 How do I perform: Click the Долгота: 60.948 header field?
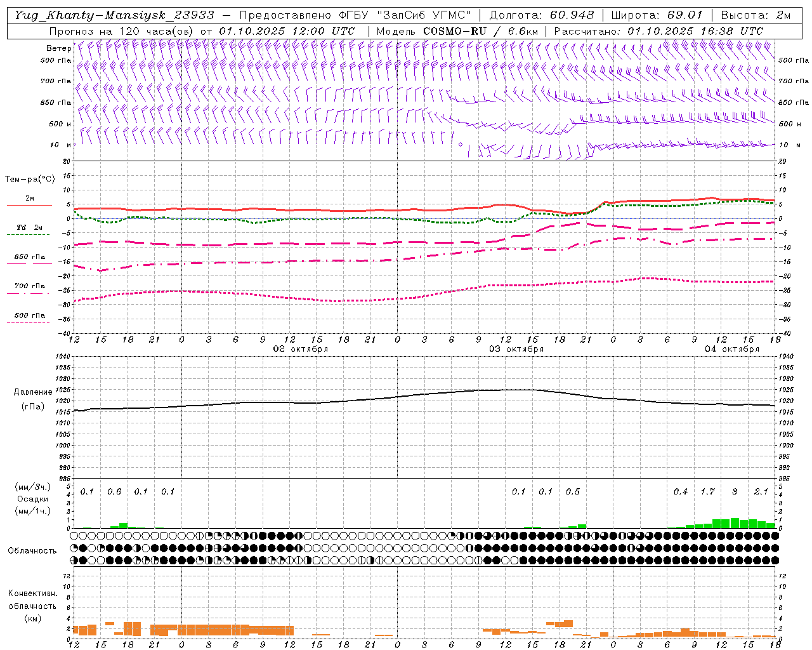tap(541, 15)
